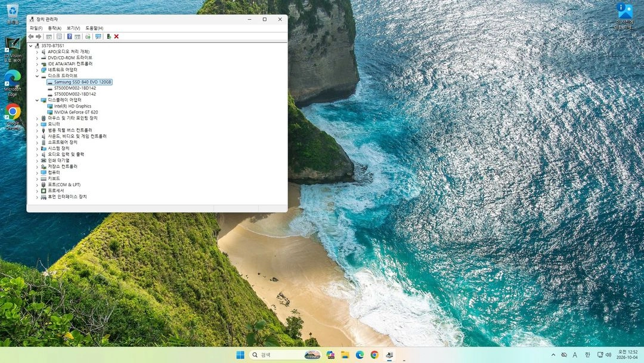
Task: Scan for hardware changes via monitor icon
Action: pos(98,36)
